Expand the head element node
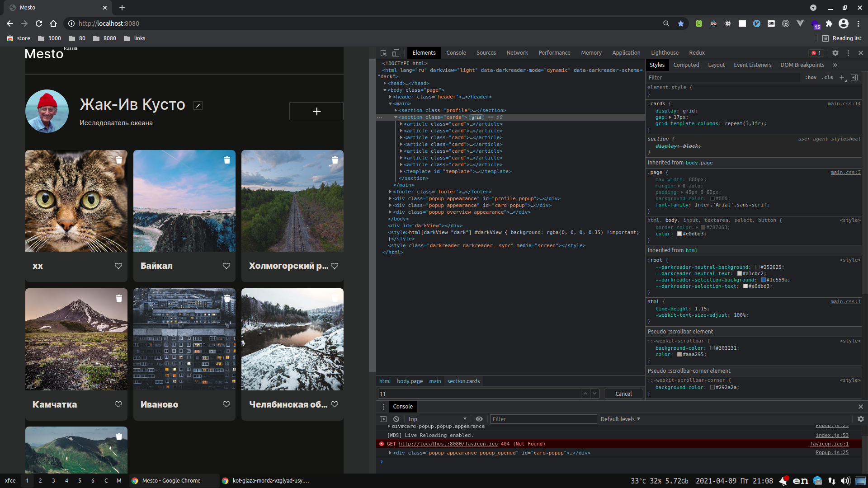This screenshot has width=868, height=488. [x=385, y=83]
